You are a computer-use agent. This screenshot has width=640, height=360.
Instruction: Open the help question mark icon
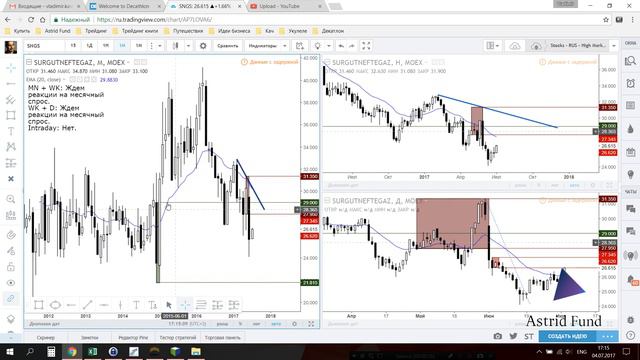coord(631,336)
